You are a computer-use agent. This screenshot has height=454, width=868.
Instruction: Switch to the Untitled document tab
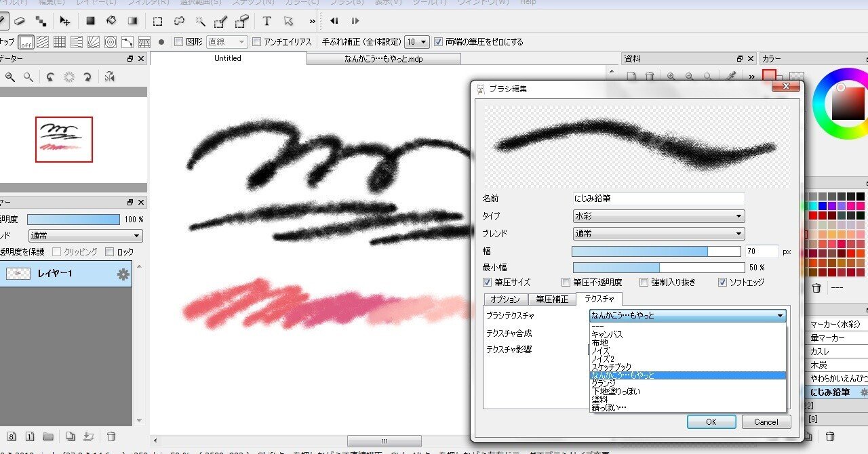(x=228, y=59)
